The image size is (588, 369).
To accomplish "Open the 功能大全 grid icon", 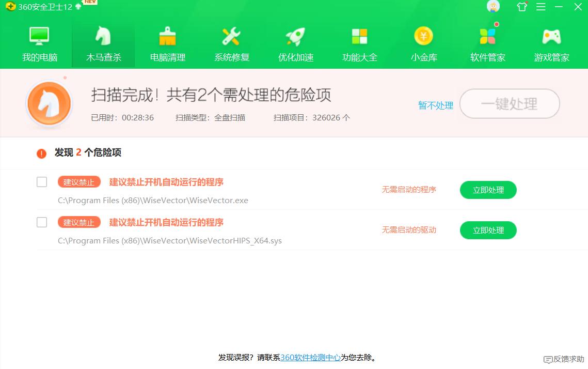I will click(360, 36).
